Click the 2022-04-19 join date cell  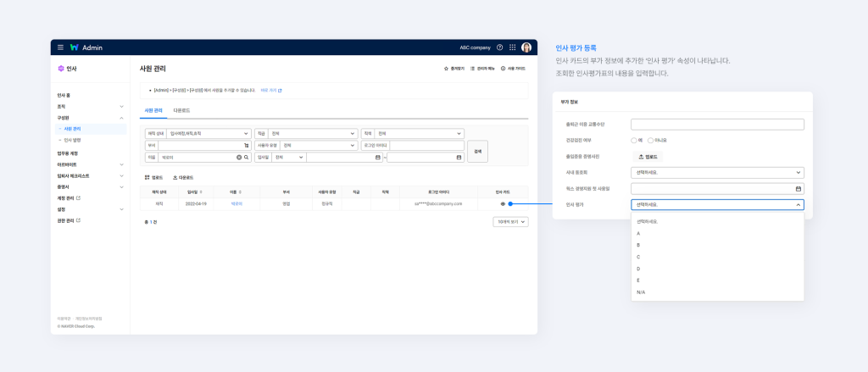coord(196,203)
